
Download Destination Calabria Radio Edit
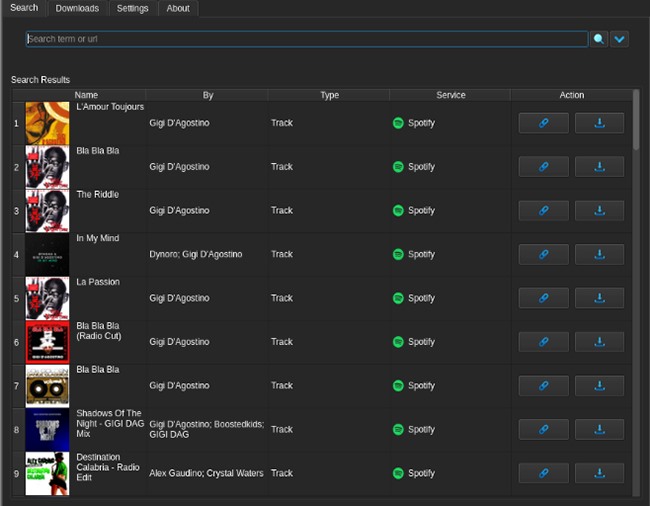599,473
